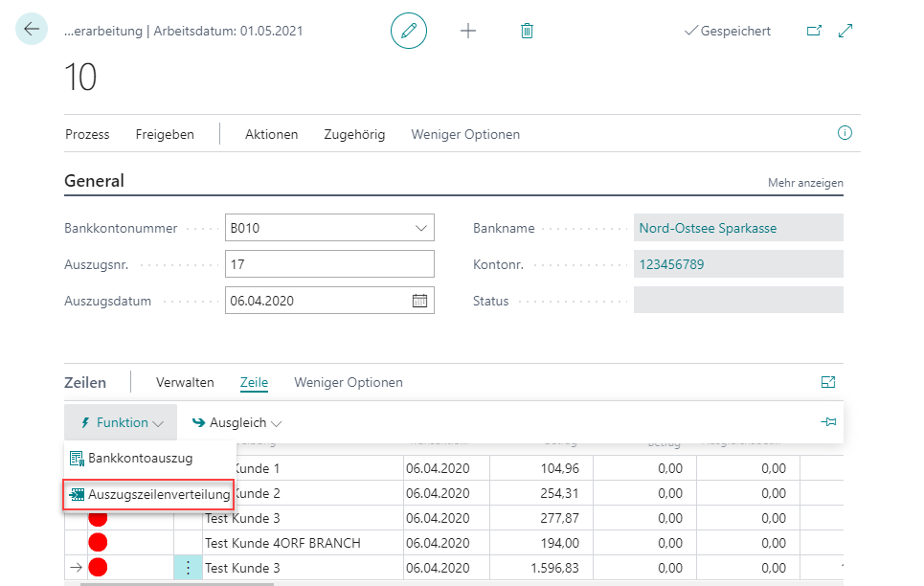Expand the Zeilen section icon
The width and height of the screenshot is (924, 586).
click(828, 382)
